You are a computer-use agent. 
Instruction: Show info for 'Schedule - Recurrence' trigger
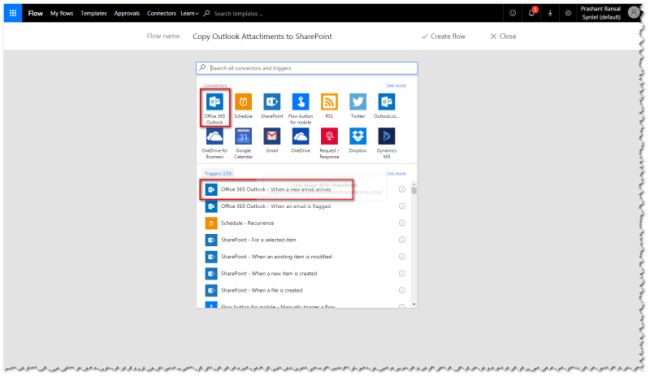click(402, 223)
